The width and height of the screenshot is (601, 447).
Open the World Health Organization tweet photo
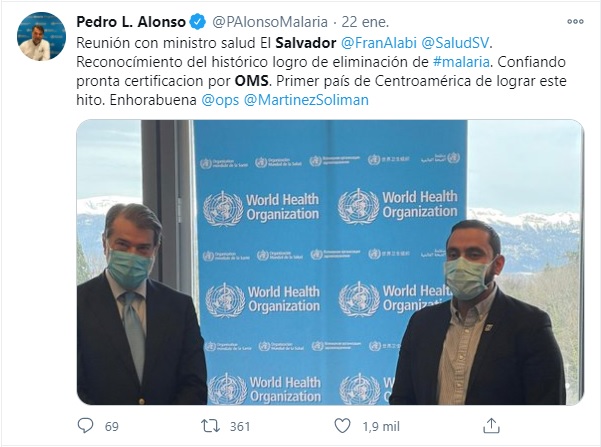pos(330,262)
